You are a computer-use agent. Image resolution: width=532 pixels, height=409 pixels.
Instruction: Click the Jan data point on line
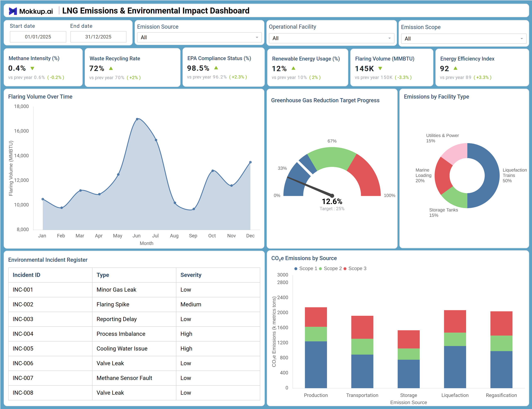pos(43,199)
